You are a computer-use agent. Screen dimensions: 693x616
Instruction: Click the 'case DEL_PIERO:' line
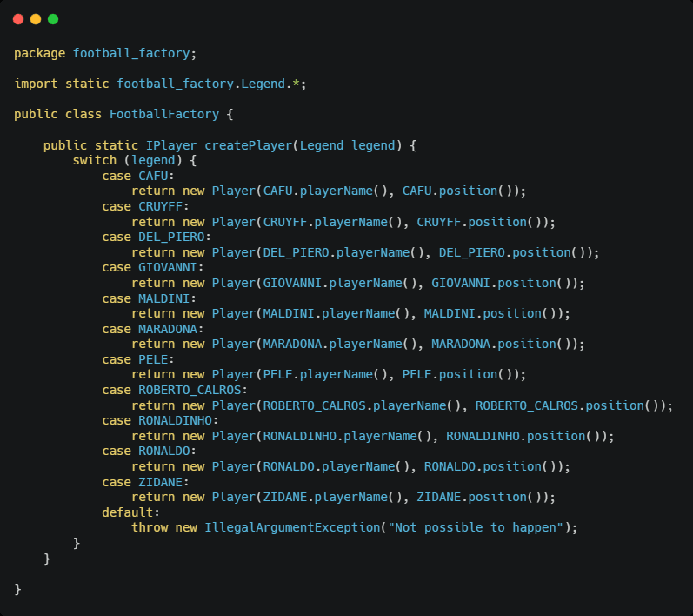(x=157, y=237)
